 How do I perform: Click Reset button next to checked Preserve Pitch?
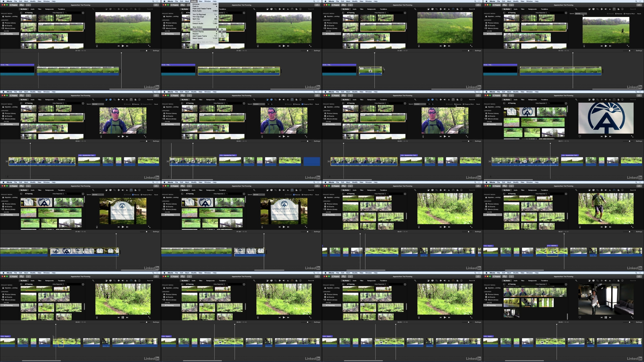click(317, 104)
